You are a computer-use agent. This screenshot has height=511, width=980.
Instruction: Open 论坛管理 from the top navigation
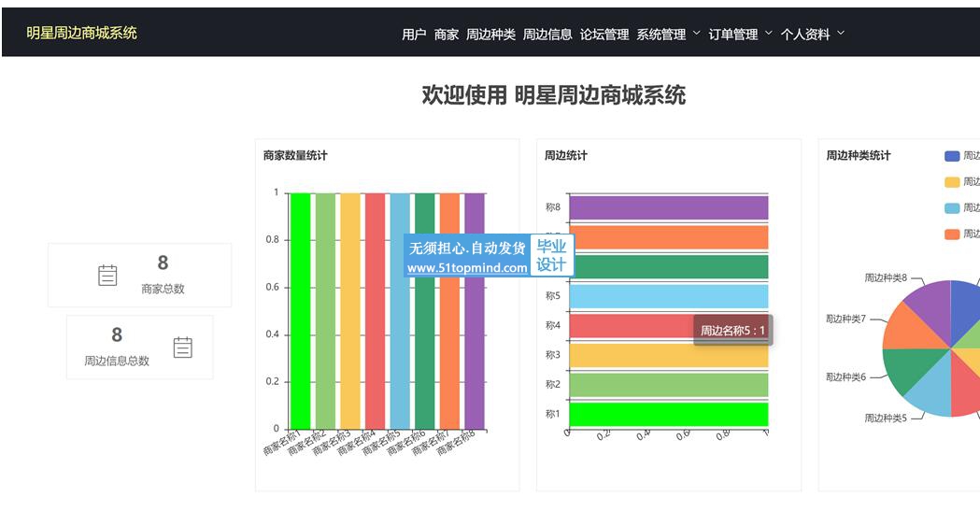604,35
